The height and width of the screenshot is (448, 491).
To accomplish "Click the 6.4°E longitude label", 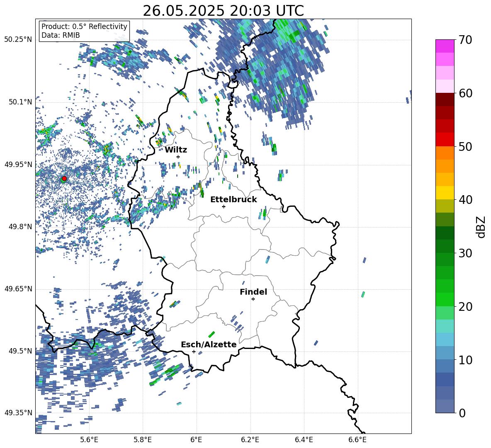I will [304, 440].
